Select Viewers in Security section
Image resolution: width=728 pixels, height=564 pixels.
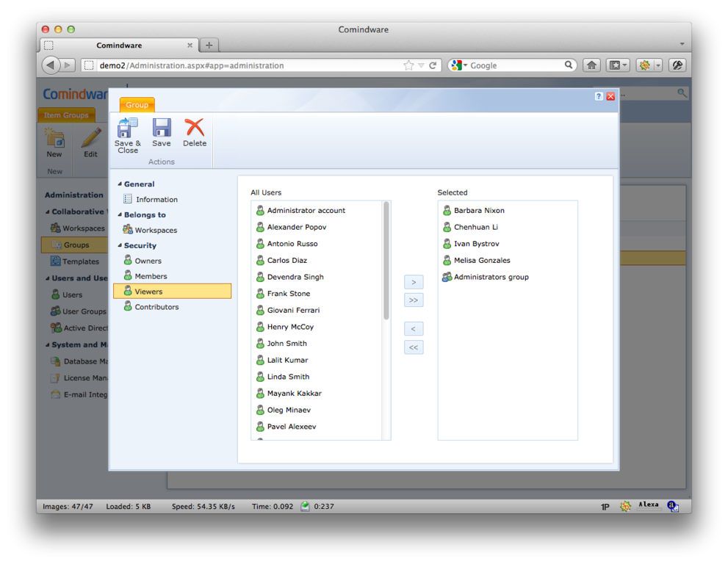pyautogui.click(x=172, y=291)
